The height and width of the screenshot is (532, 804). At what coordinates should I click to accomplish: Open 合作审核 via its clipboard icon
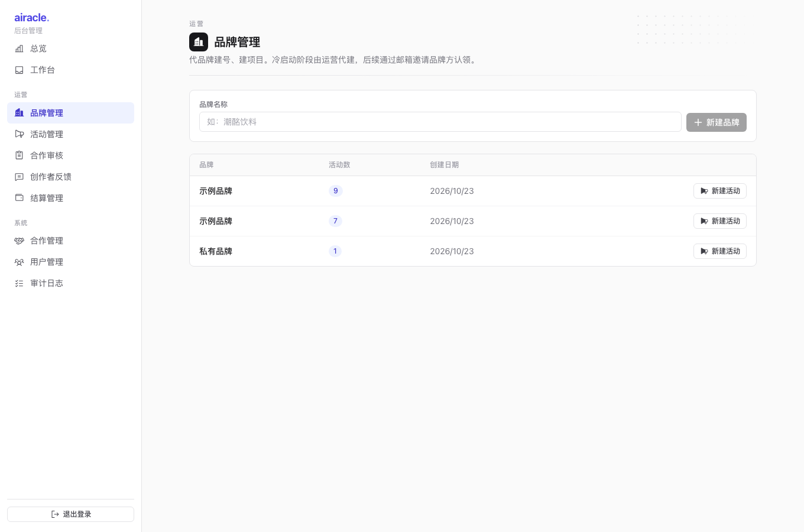tap(19, 155)
